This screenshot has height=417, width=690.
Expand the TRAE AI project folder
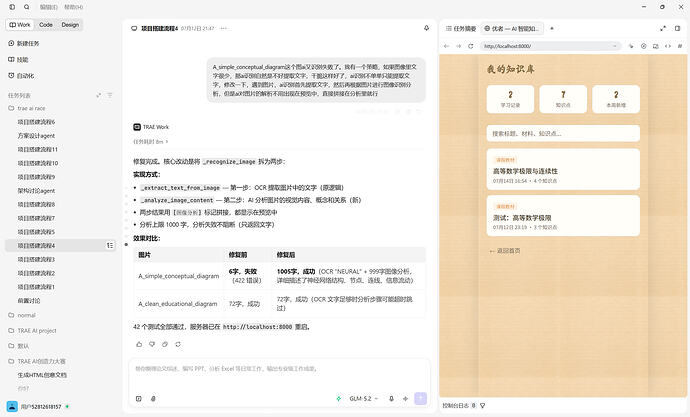33,330
